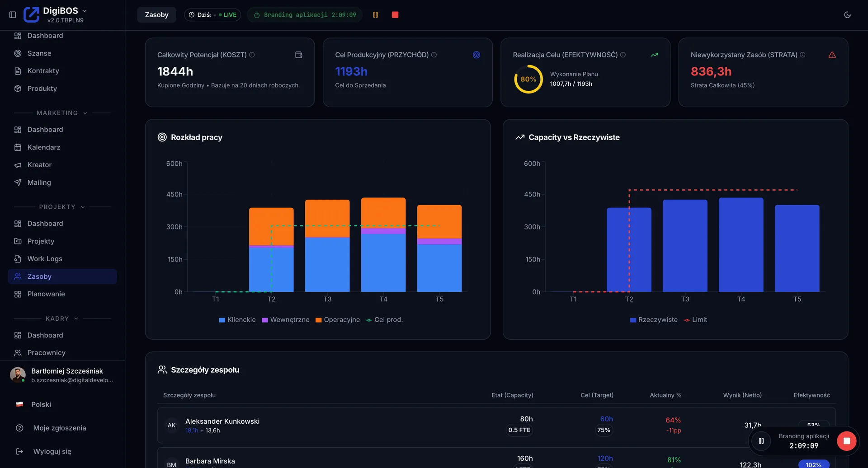Image resolution: width=868 pixels, height=468 pixels.
Task: Click the T4 bar in Rozkład pracy
Action: pyautogui.click(x=383, y=244)
